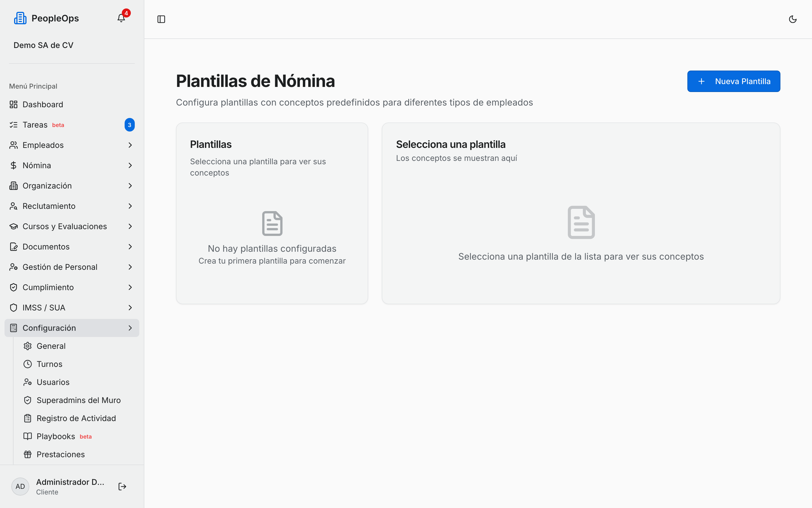812x508 pixels.
Task: Expand the Cursos y Evaluaciones chevron
Action: tap(130, 226)
